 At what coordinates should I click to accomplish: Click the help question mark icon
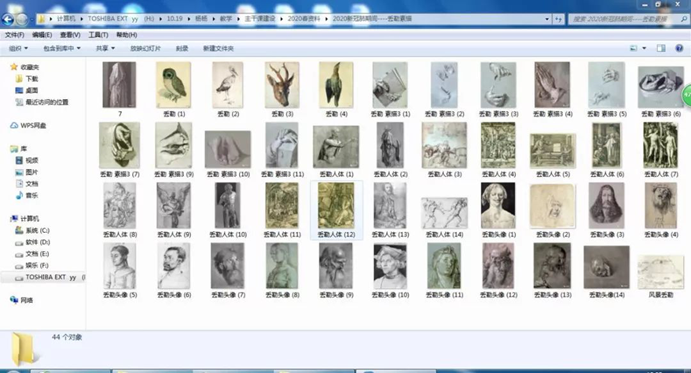[679, 48]
